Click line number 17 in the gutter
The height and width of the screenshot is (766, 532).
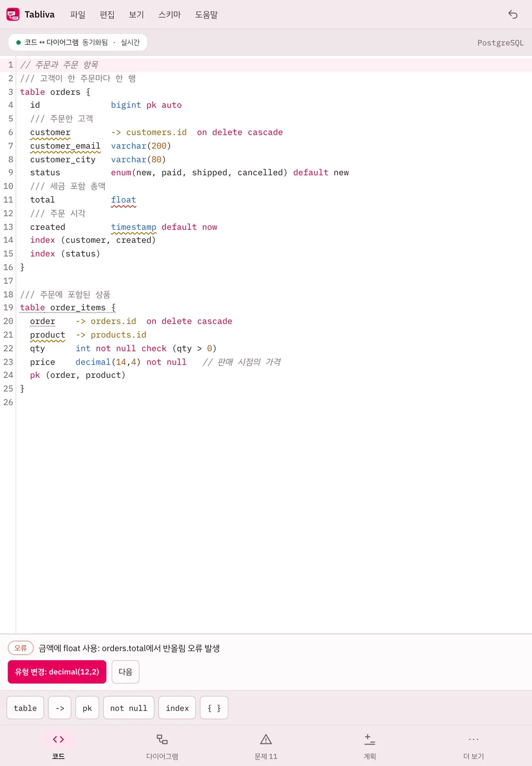click(8, 281)
